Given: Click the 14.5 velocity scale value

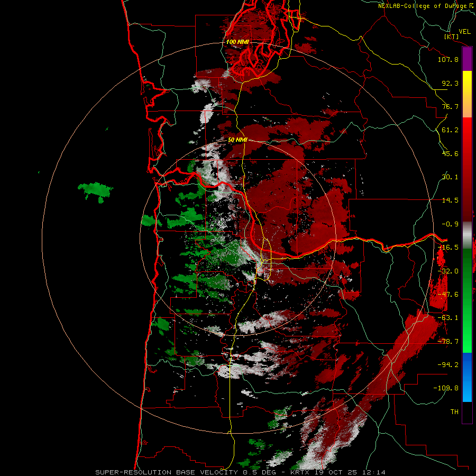Looking at the screenshot, I should click(x=450, y=200).
